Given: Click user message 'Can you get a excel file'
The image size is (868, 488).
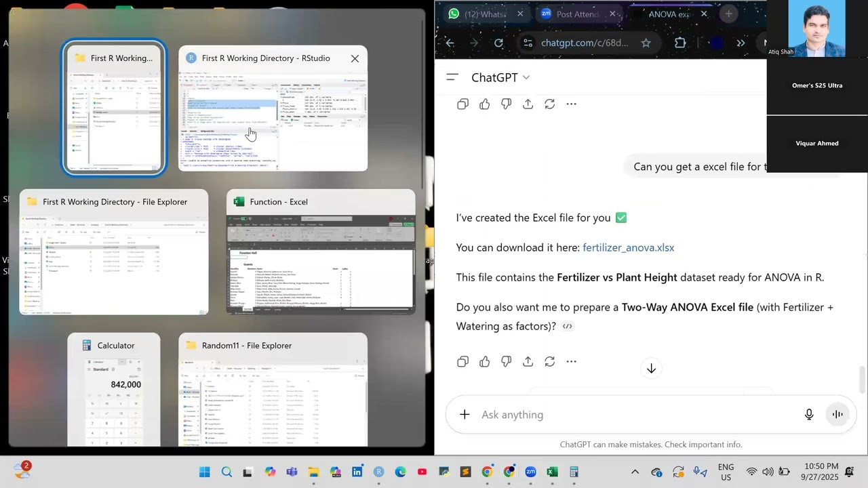Looking at the screenshot, I should 698,167.
